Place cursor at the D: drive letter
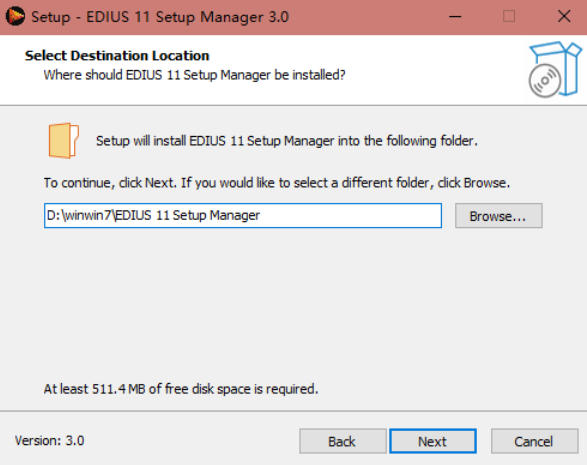 pos(53,216)
